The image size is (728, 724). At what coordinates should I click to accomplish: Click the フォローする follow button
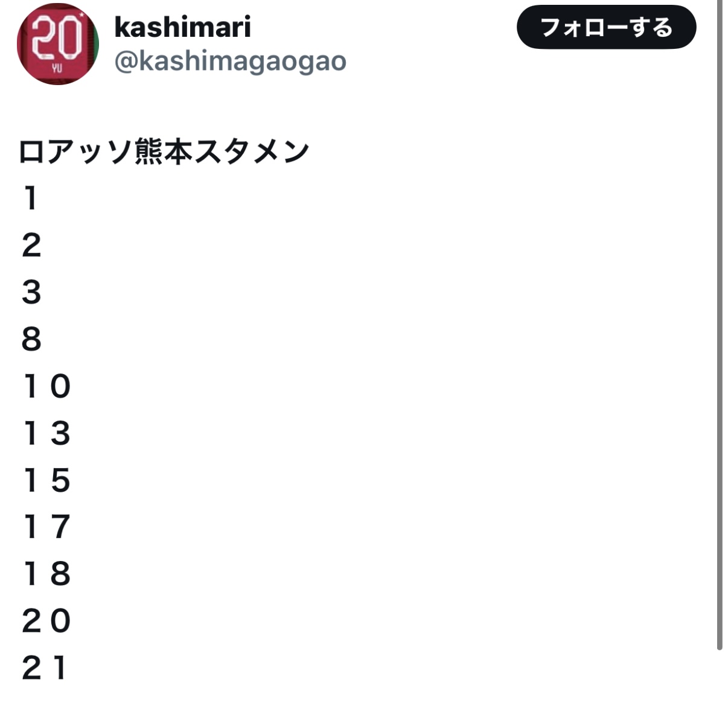pos(606,27)
